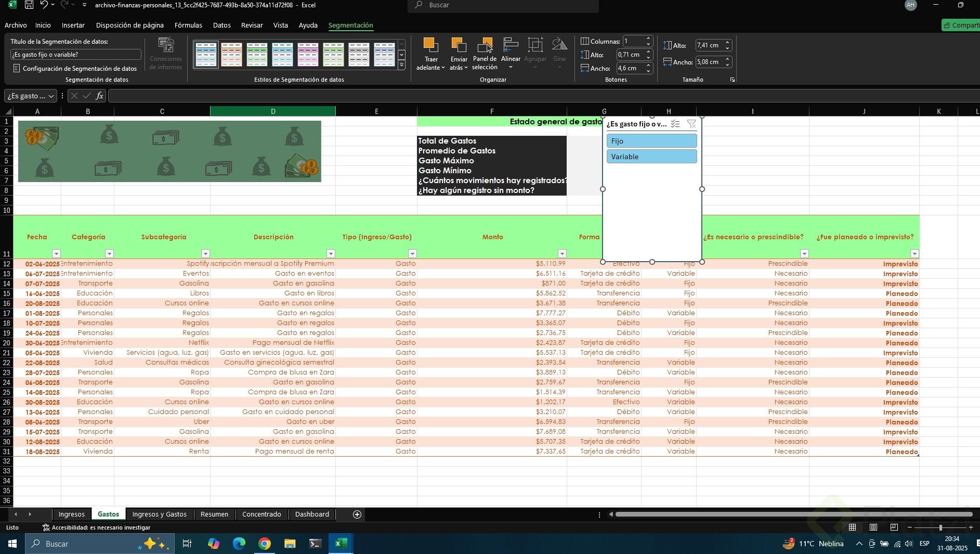Screen dimensions: 980x554
Task: Click the Compartir button
Action: pos(961,25)
